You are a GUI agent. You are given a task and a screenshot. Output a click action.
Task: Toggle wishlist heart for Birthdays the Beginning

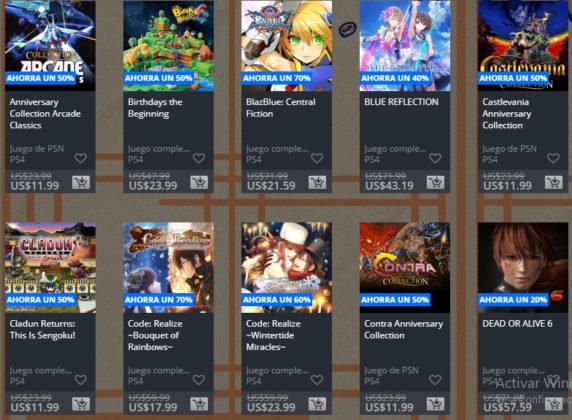click(199, 158)
